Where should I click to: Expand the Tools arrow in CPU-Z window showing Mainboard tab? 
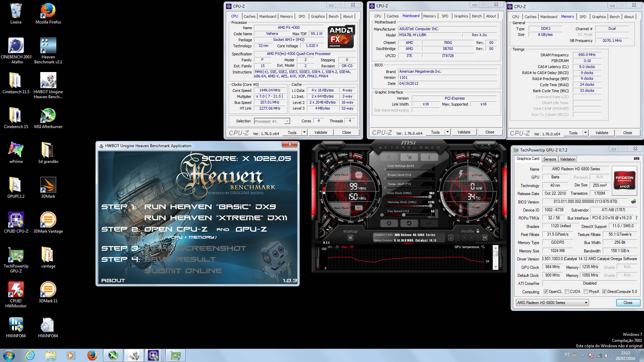[447, 132]
